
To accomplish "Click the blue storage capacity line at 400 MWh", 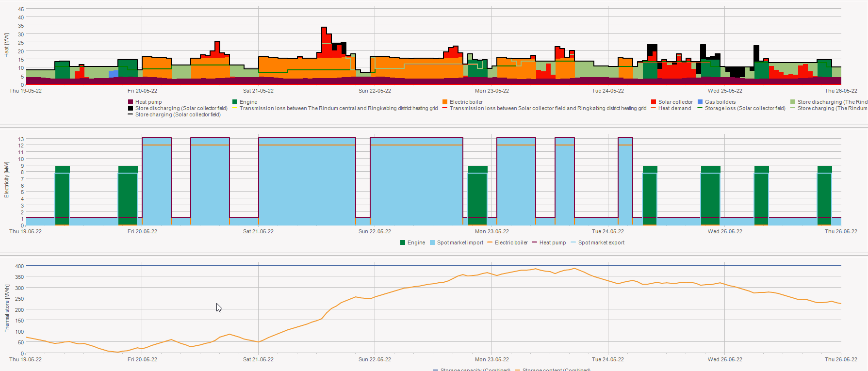I will tap(433, 266).
